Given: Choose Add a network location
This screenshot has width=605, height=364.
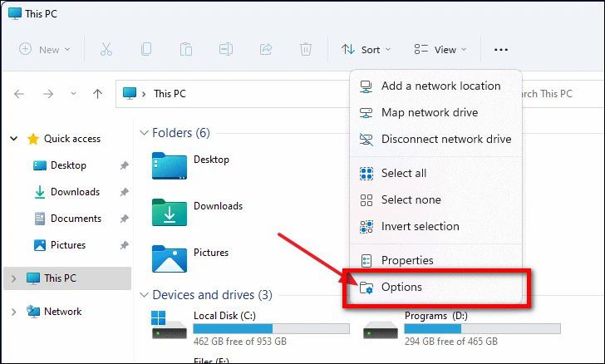Looking at the screenshot, I should pyautogui.click(x=436, y=86).
